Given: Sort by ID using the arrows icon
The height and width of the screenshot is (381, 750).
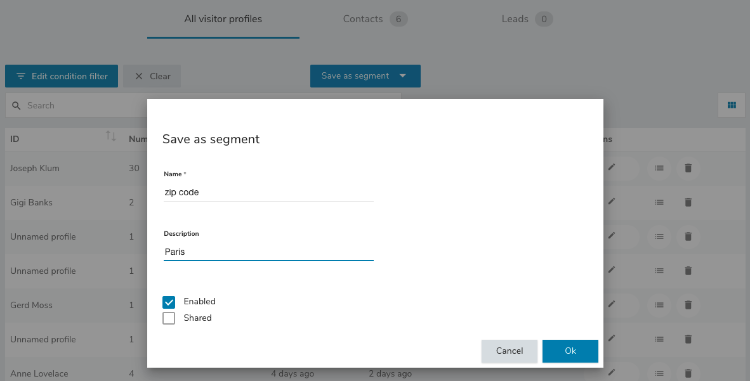Looking at the screenshot, I should point(110,136).
